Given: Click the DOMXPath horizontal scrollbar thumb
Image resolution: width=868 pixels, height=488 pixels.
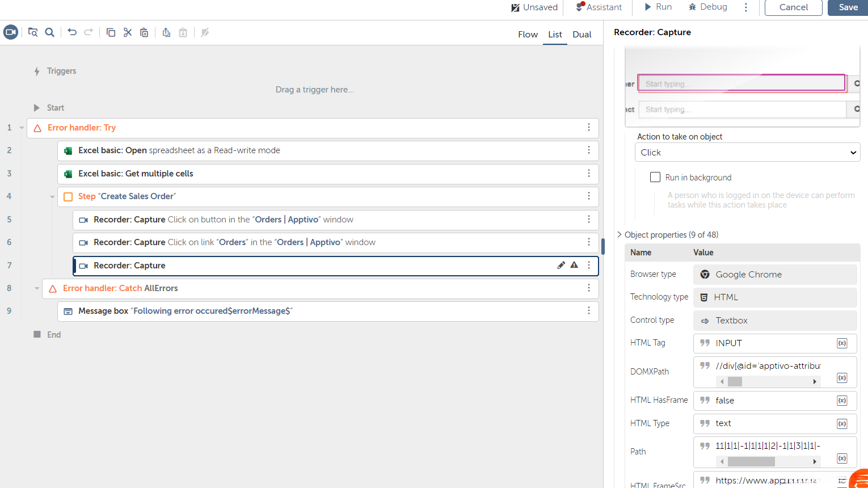Looking at the screenshot, I should pos(735,381).
